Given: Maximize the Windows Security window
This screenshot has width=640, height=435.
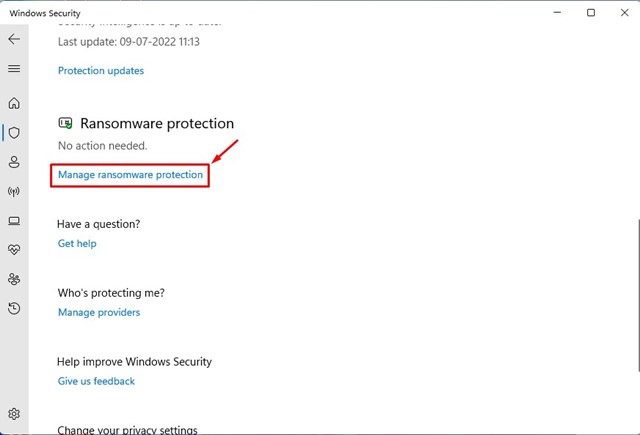Looking at the screenshot, I should point(591,13).
